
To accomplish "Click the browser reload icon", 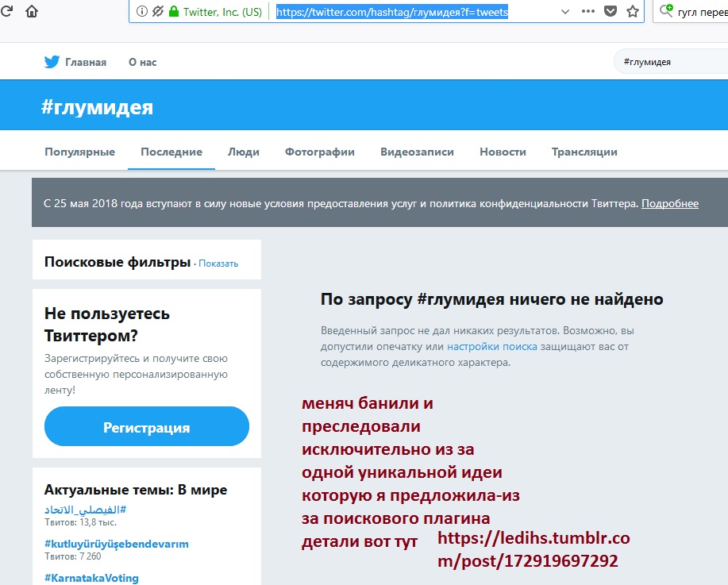I will tap(6, 10).
